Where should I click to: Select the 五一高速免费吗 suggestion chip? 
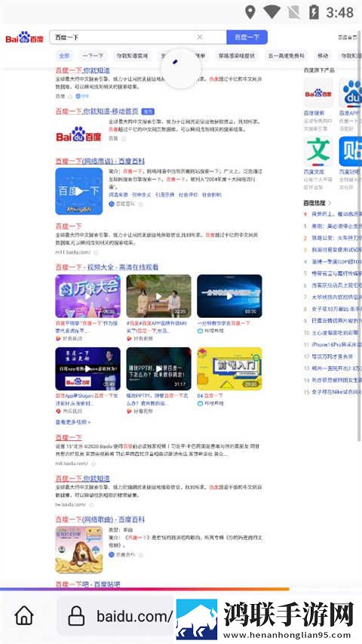(x=287, y=56)
